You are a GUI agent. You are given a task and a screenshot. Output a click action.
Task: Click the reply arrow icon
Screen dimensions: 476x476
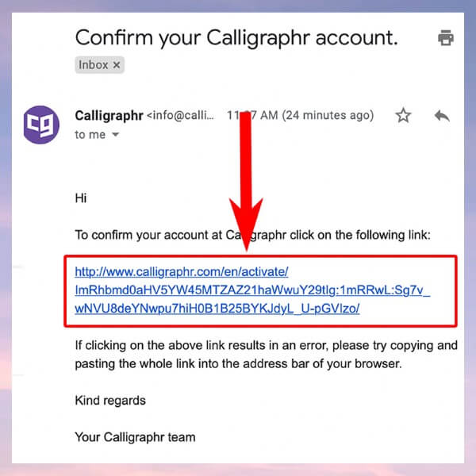(x=442, y=116)
